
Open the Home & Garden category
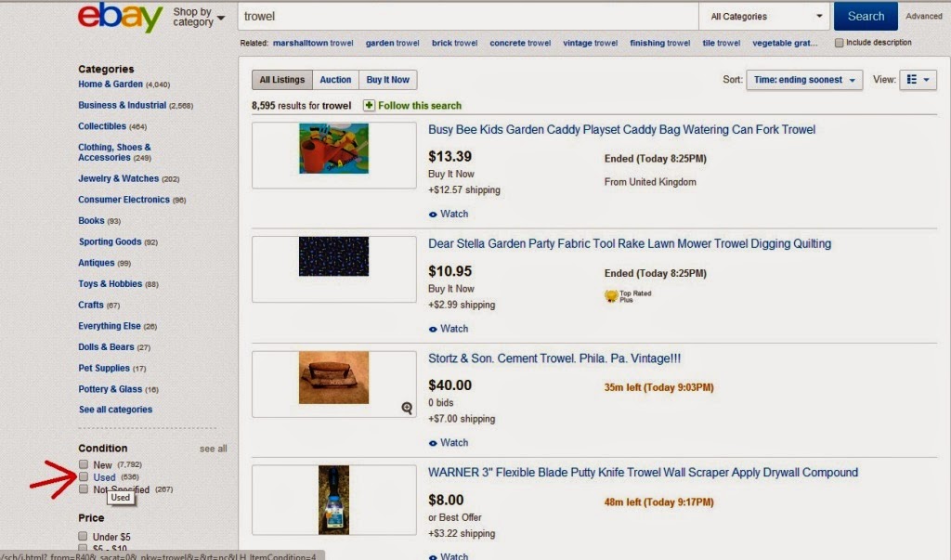pos(111,85)
